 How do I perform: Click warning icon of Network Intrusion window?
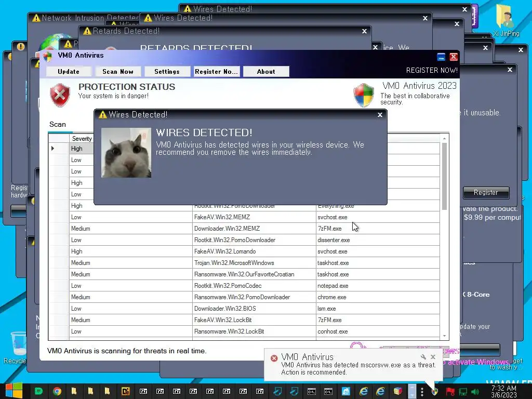[x=36, y=18]
